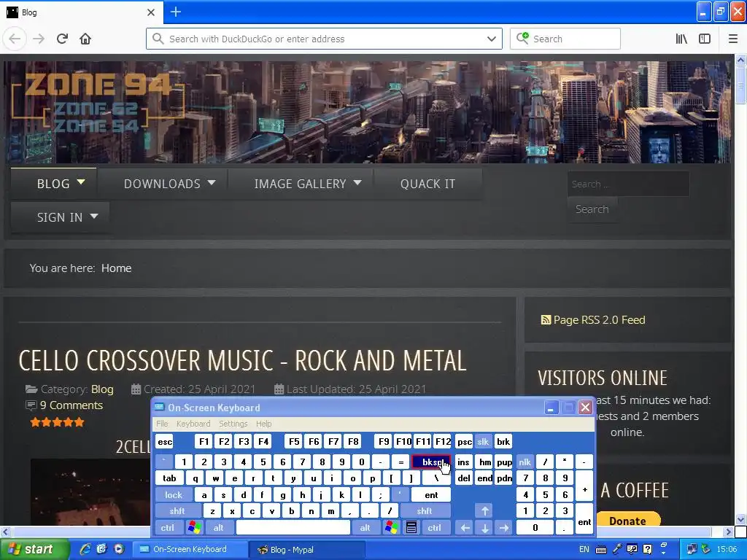Expand the IMAGE GALLERY navigation dropdown
This screenshot has width=747, height=560.
click(x=357, y=182)
